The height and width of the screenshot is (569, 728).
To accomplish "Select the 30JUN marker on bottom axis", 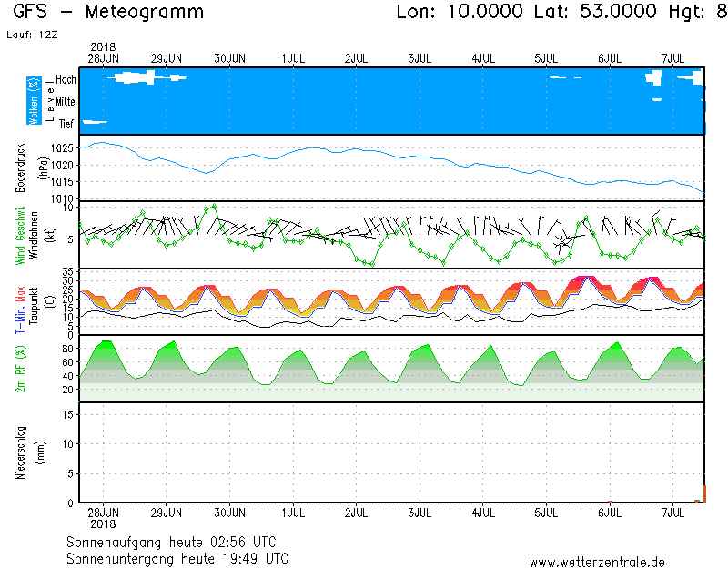I will pyautogui.click(x=229, y=513).
